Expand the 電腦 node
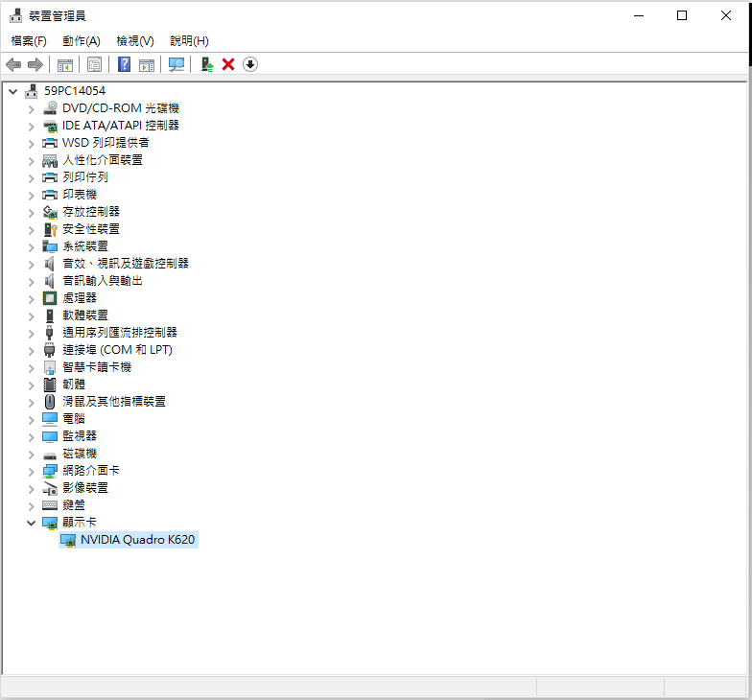752x700 pixels. (x=31, y=420)
